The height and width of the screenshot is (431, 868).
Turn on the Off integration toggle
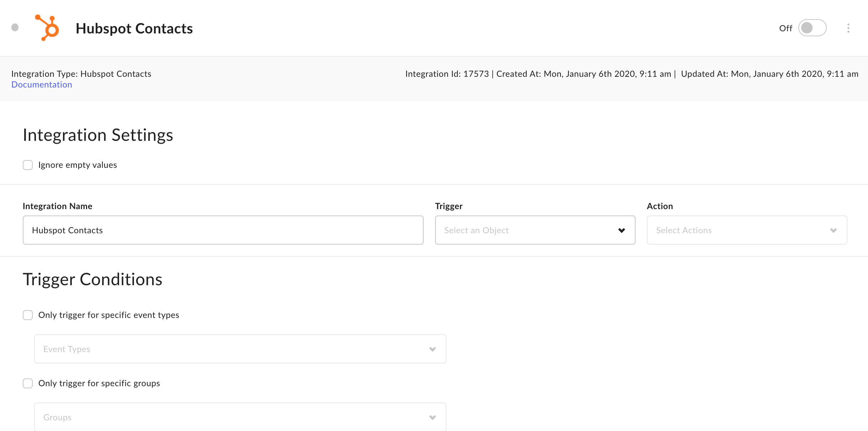[812, 28]
